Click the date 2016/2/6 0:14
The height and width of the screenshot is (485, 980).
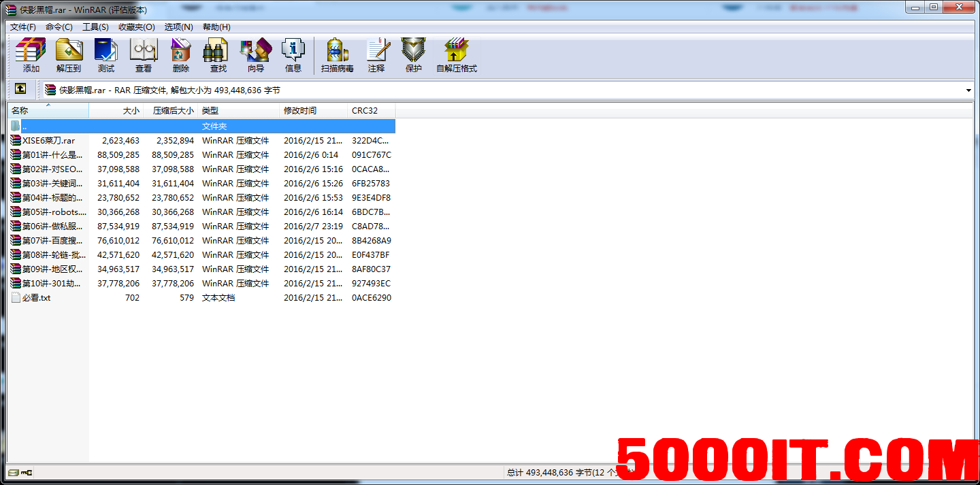pyautogui.click(x=311, y=155)
